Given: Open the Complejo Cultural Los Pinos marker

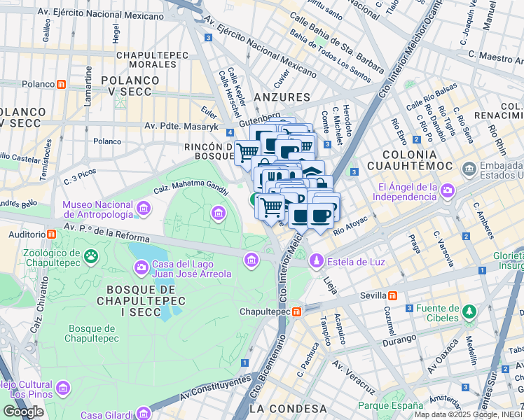Looking at the screenshot, I should (63, 388).
